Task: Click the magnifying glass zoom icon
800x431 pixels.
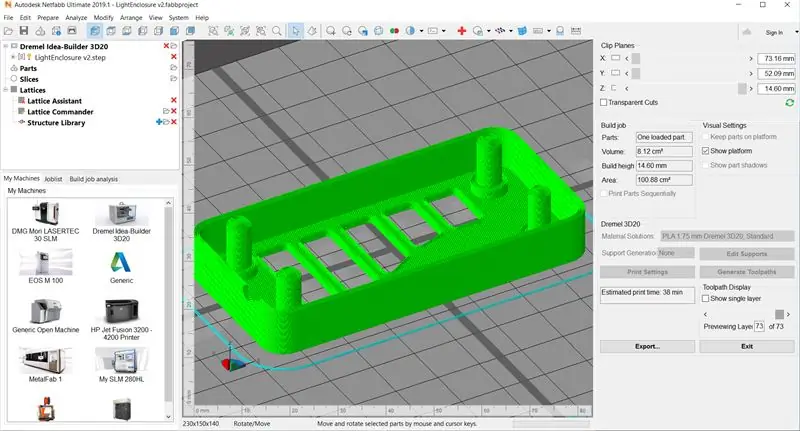Action: [x=277, y=31]
